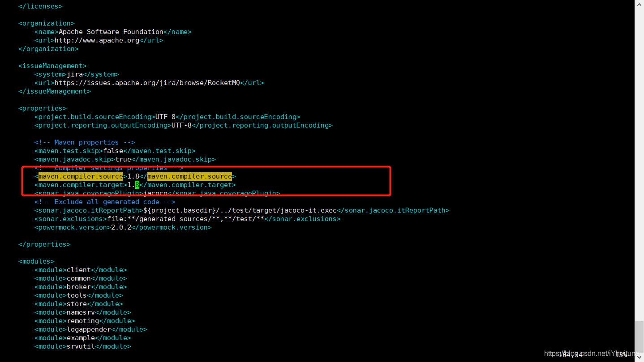Screen dimensions: 644x362
Task: Click the http://www.apache.org URL text
Action: (97, 40)
